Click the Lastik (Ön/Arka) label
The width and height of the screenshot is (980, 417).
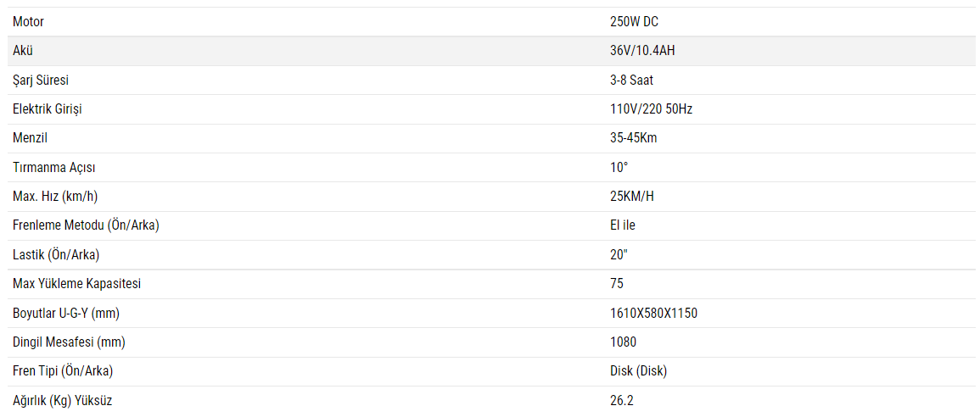point(57,255)
